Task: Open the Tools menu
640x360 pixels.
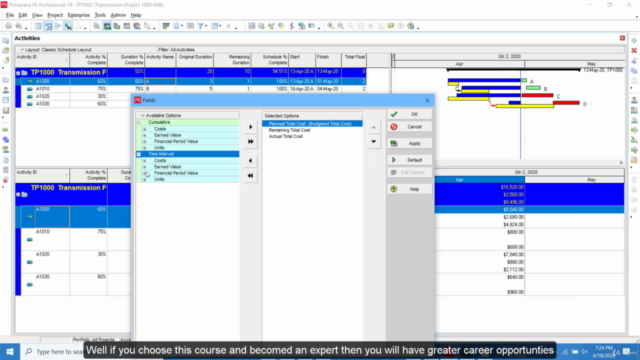Action: click(100, 15)
